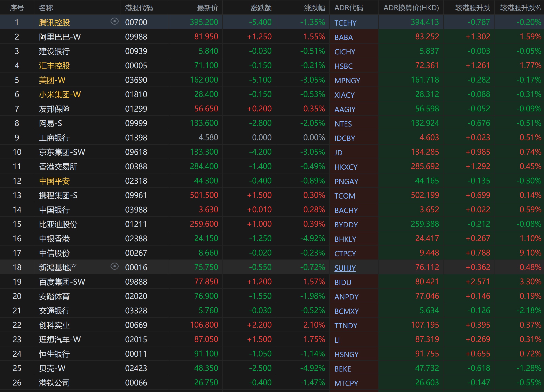Viewport: 544px width, 392px height.
Task: Click the 港股代码 column header
Action: point(139,8)
